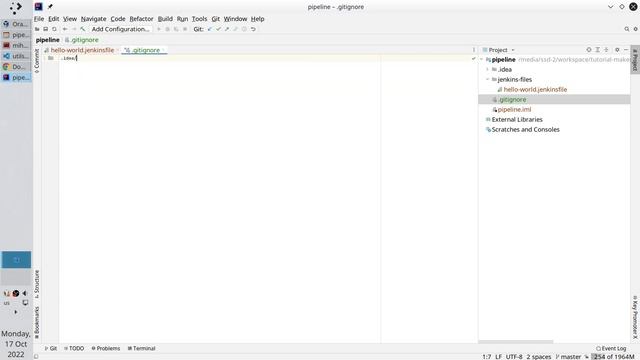Click the Stop square icon in toolbar

(x=185, y=29)
